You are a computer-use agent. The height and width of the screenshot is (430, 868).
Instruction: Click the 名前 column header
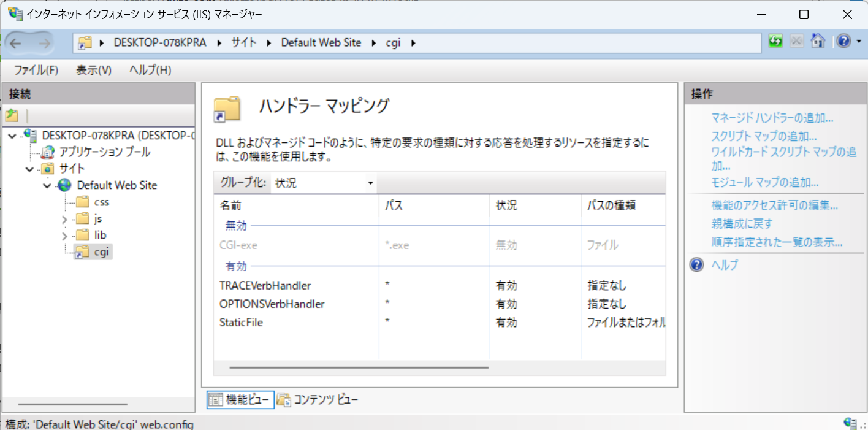pos(296,205)
